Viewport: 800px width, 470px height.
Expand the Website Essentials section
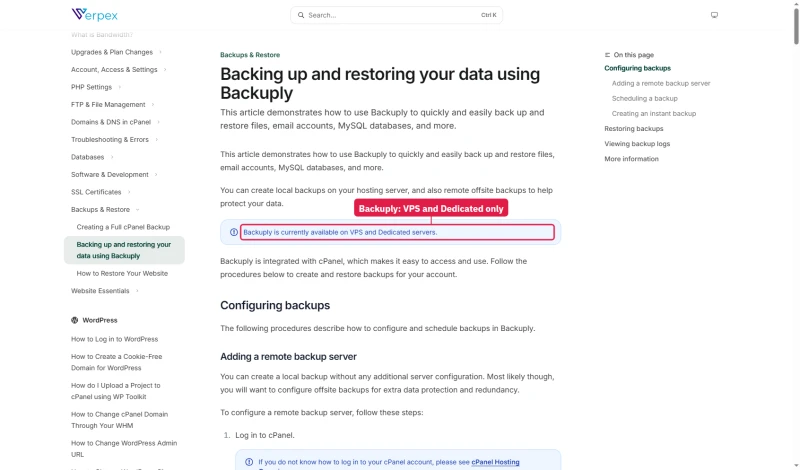(x=105, y=291)
